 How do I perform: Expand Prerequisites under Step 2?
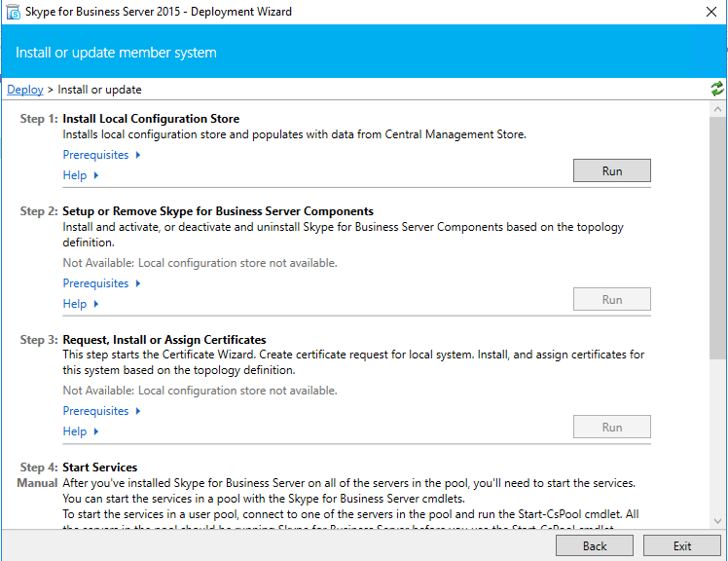click(101, 283)
